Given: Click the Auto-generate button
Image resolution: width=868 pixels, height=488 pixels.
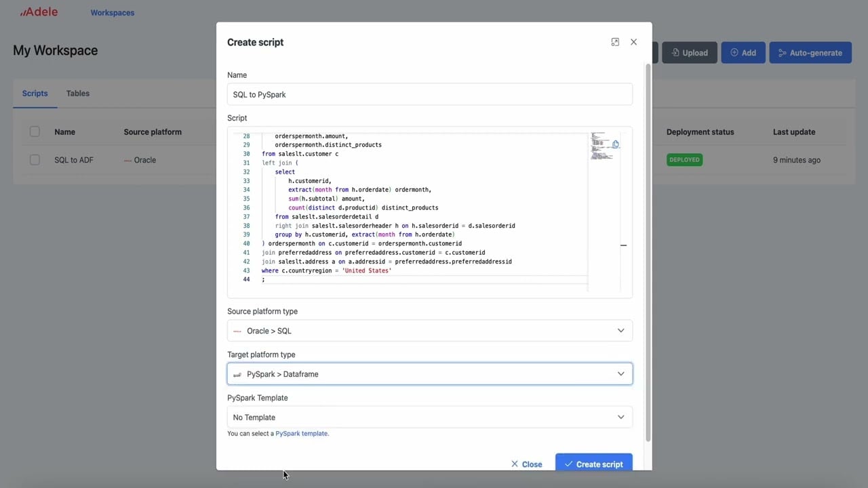Looking at the screenshot, I should pyautogui.click(x=810, y=53).
